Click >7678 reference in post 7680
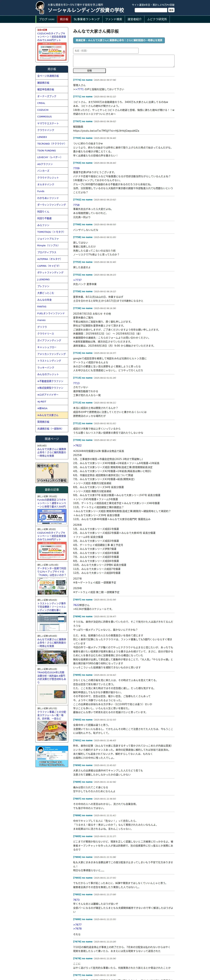The height and width of the screenshot is (980, 210). click(x=77, y=929)
